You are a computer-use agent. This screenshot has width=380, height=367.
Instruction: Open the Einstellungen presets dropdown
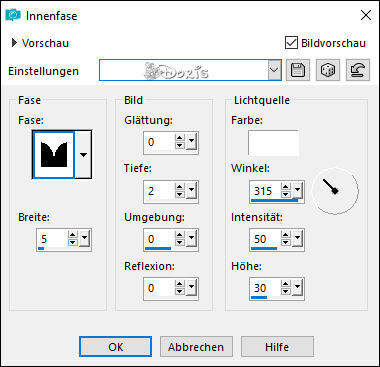(274, 70)
